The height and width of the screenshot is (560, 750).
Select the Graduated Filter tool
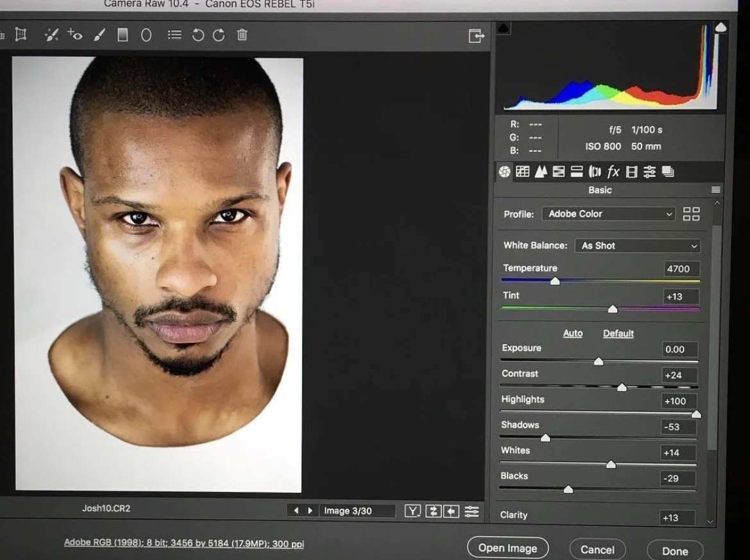tap(122, 35)
